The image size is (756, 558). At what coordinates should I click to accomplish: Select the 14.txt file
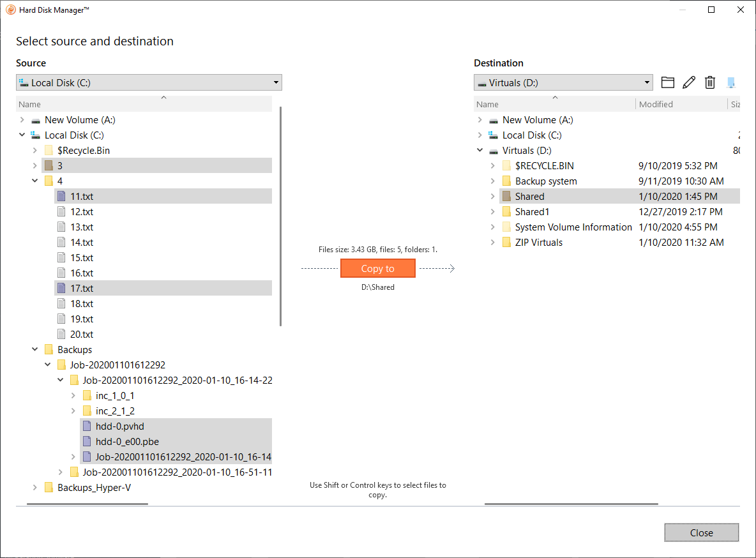click(x=82, y=243)
